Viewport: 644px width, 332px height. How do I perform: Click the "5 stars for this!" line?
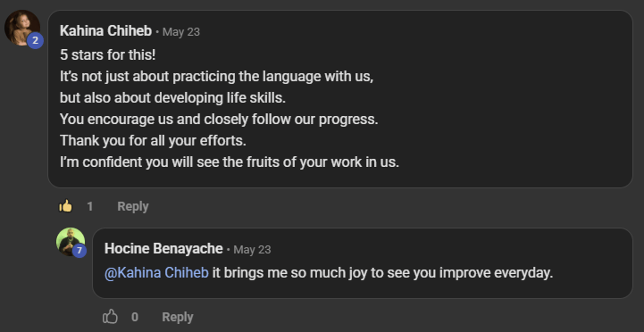108,55
